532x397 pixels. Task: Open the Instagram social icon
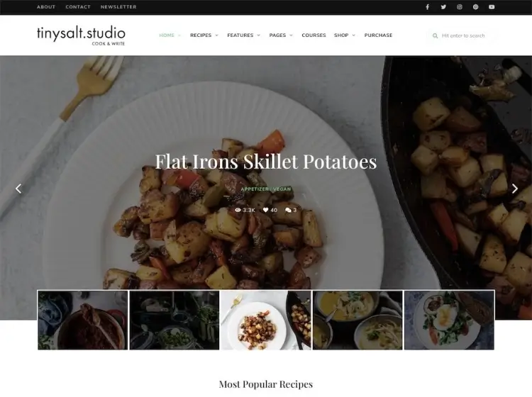460,7
